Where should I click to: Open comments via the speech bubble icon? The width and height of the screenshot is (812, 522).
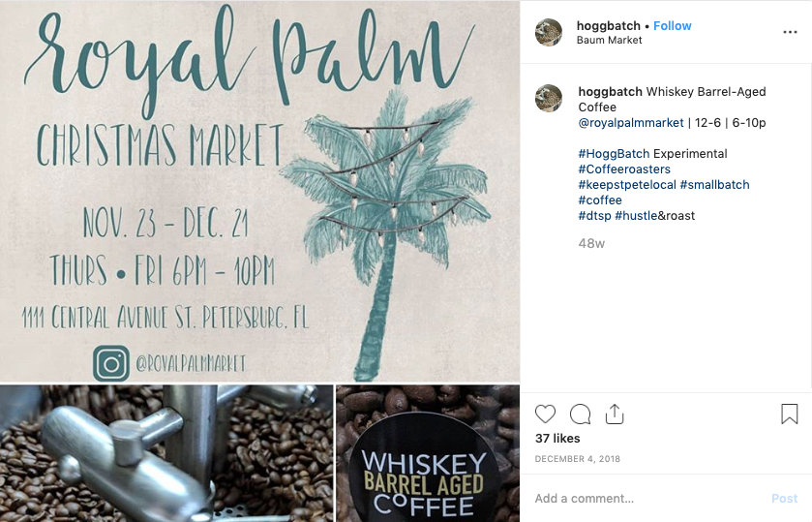point(580,415)
